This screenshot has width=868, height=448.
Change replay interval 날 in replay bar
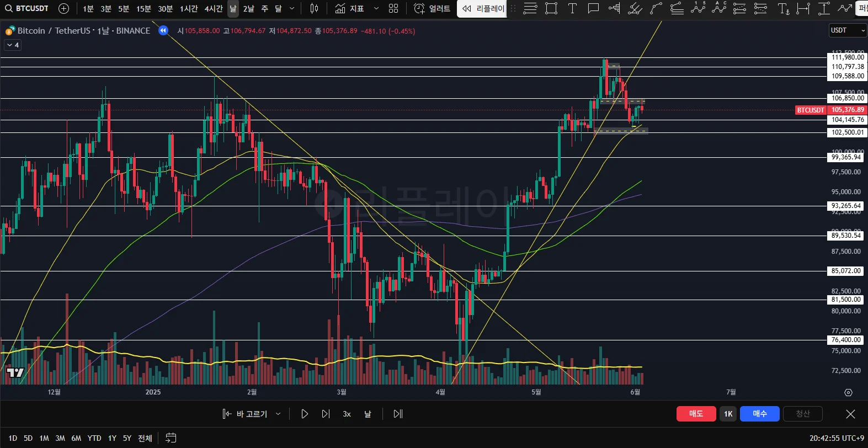pos(368,414)
